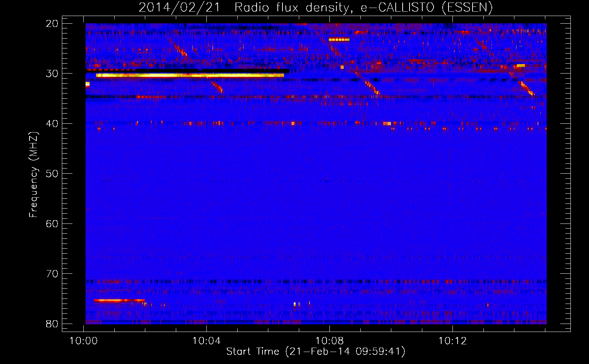589x364 pixels.
Task: Click the '80' frequency tick label
Action: tap(52, 324)
